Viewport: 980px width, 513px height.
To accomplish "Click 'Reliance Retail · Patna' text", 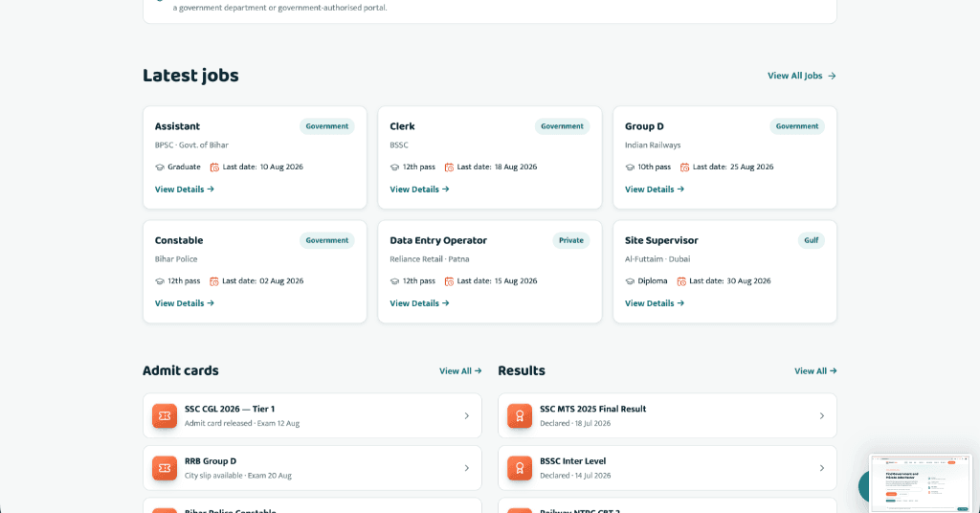I will [x=430, y=259].
